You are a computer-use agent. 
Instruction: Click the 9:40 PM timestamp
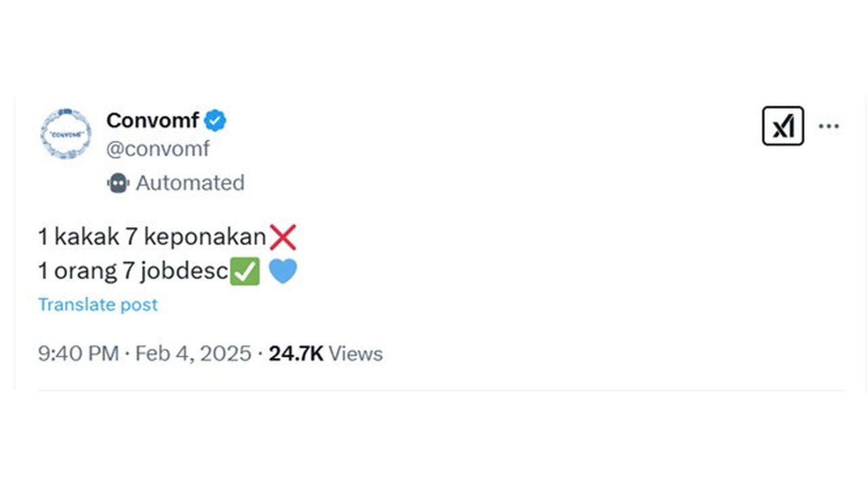click(x=78, y=353)
